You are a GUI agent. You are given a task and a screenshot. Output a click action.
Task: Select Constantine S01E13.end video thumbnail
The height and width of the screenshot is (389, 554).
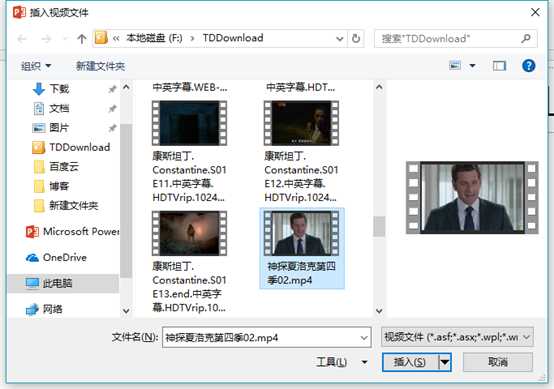(189, 233)
